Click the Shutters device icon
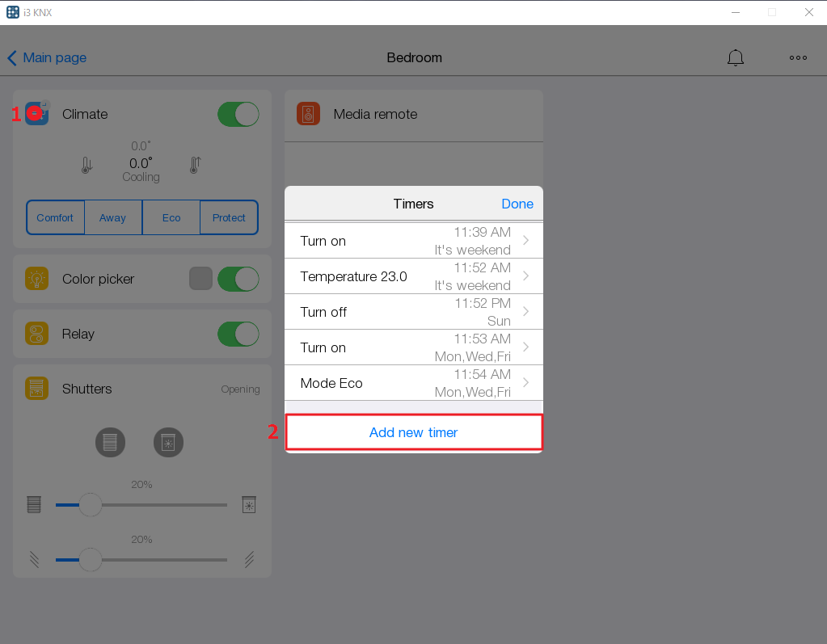Screen dimensions: 827x644 coord(36,389)
